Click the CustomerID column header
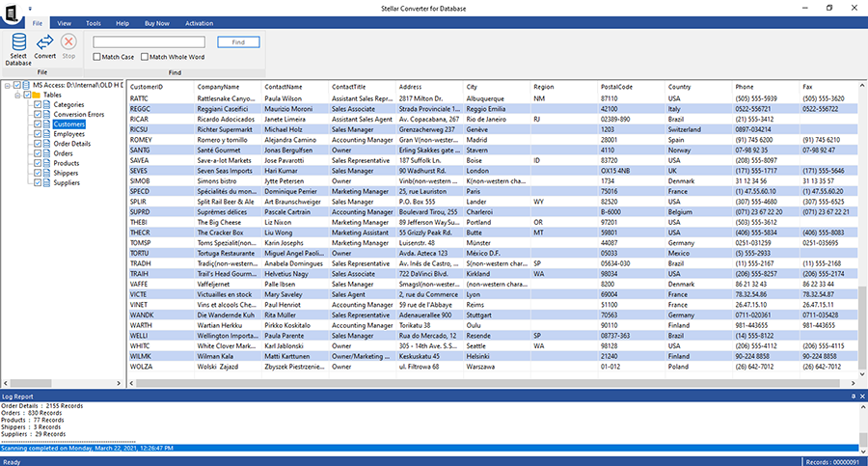The height and width of the screenshot is (466, 868). point(161,87)
